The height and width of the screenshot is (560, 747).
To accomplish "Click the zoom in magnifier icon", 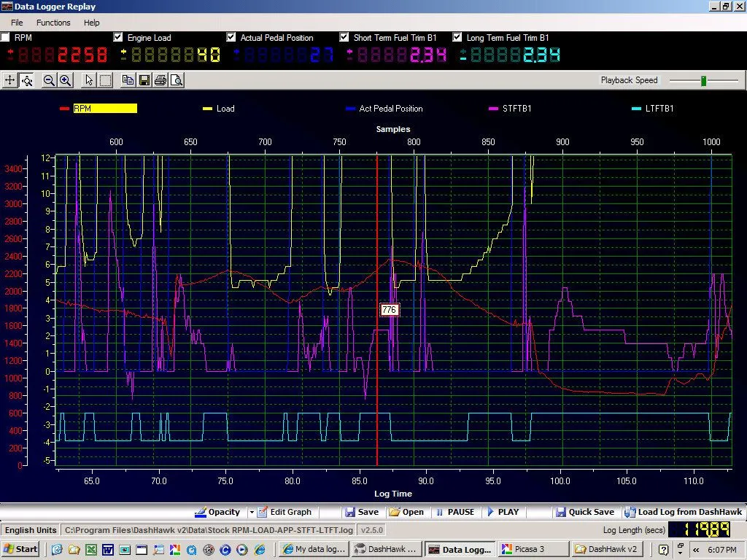I will point(66,80).
